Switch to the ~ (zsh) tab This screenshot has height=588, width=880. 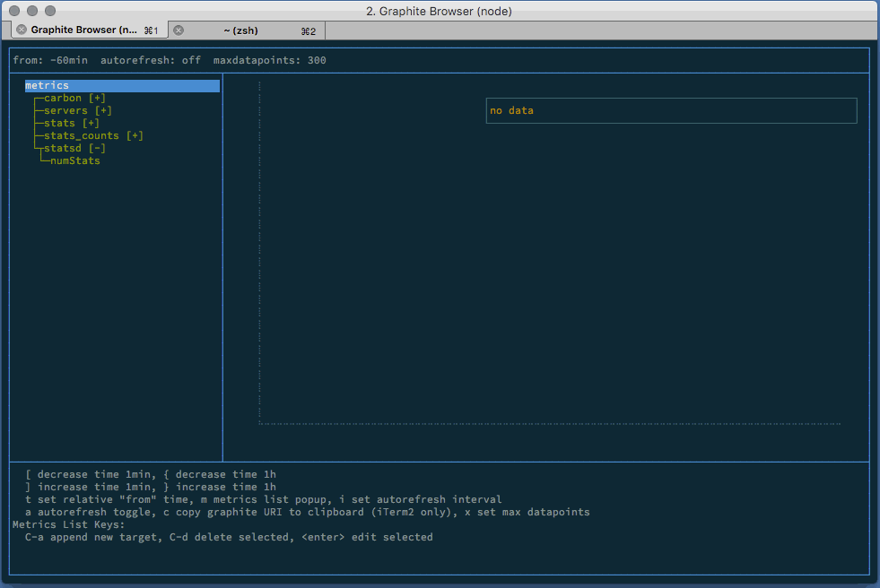coord(247,30)
